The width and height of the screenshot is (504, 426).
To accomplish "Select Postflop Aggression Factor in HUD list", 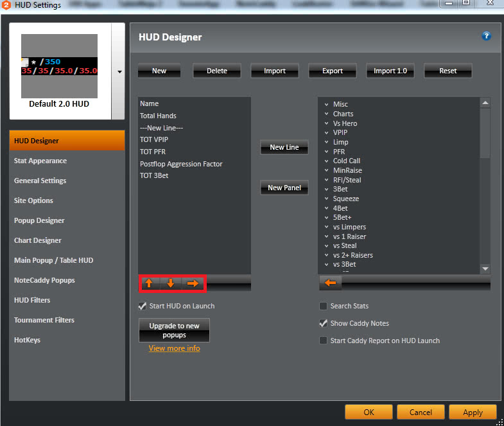I will [181, 164].
